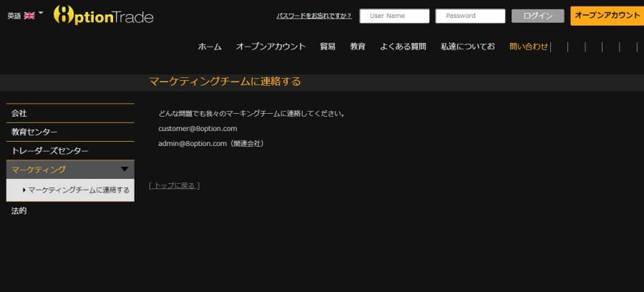Open the ホーム menu item

pyautogui.click(x=210, y=47)
